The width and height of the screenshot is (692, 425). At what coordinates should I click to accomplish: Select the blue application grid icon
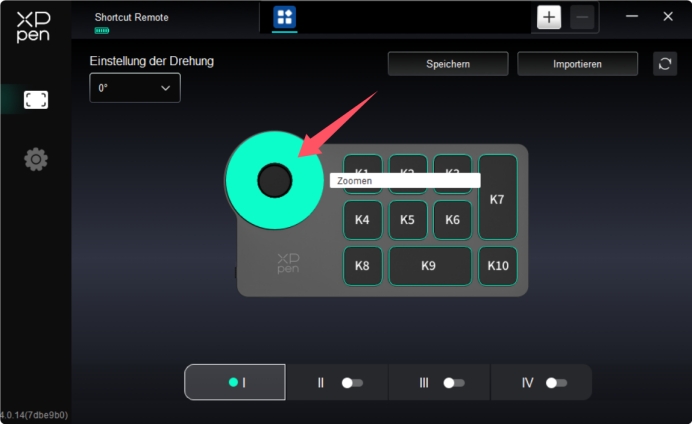coord(285,17)
